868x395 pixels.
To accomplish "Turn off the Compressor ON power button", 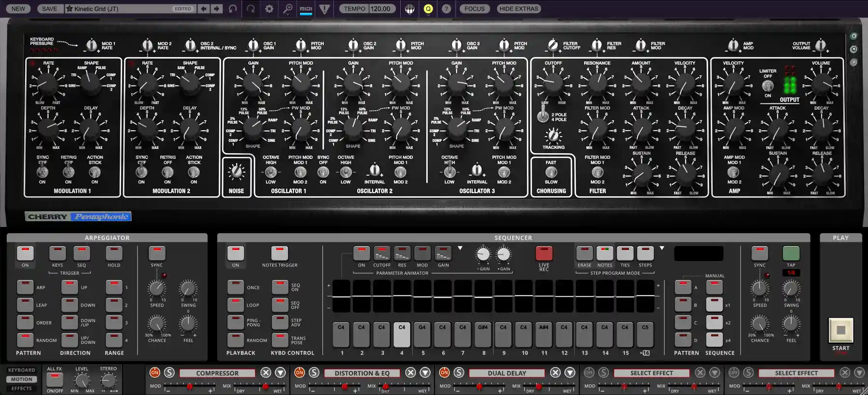I will [x=154, y=372].
